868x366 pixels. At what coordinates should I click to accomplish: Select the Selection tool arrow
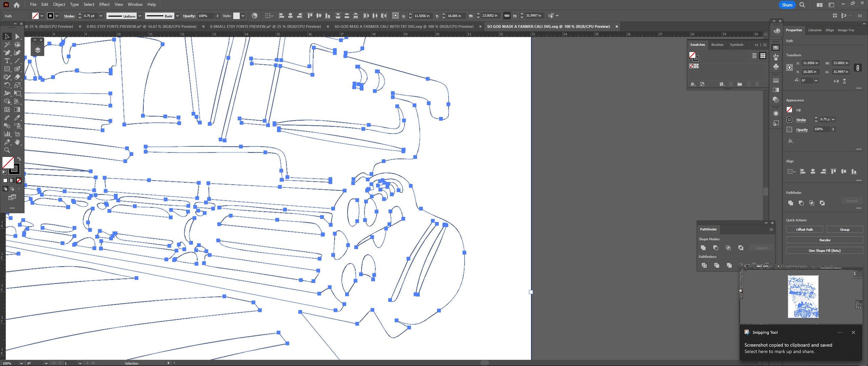7,36
